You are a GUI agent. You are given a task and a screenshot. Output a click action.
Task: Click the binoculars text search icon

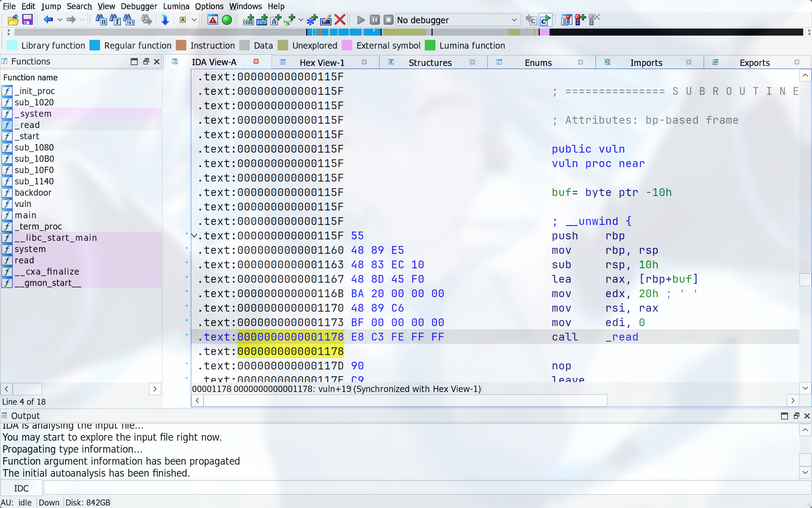coord(115,20)
